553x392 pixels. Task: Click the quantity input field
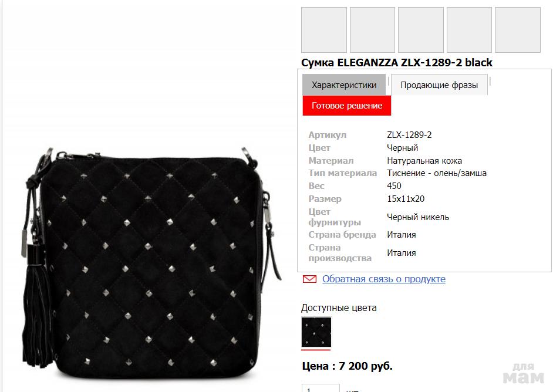[321, 388]
